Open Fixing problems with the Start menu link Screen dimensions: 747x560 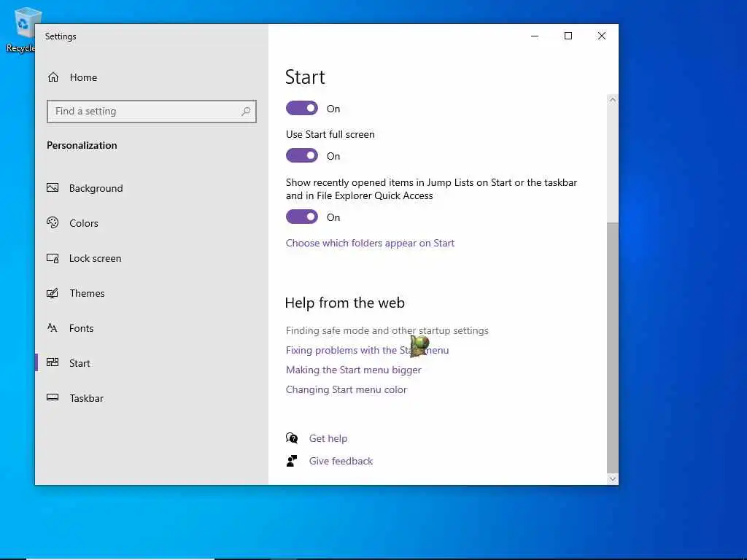coord(367,350)
